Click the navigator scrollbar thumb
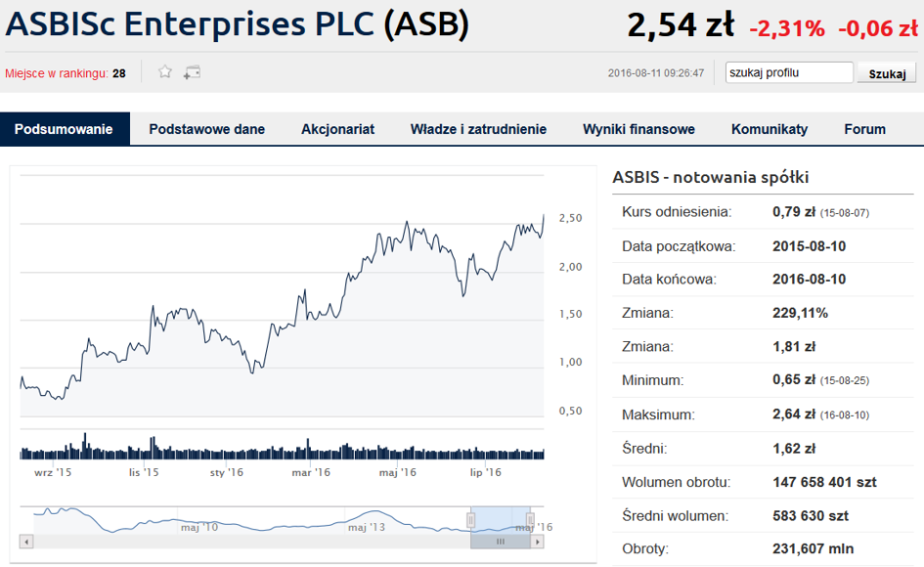Image resolution: width=924 pixels, height=567 pixels. (x=501, y=541)
